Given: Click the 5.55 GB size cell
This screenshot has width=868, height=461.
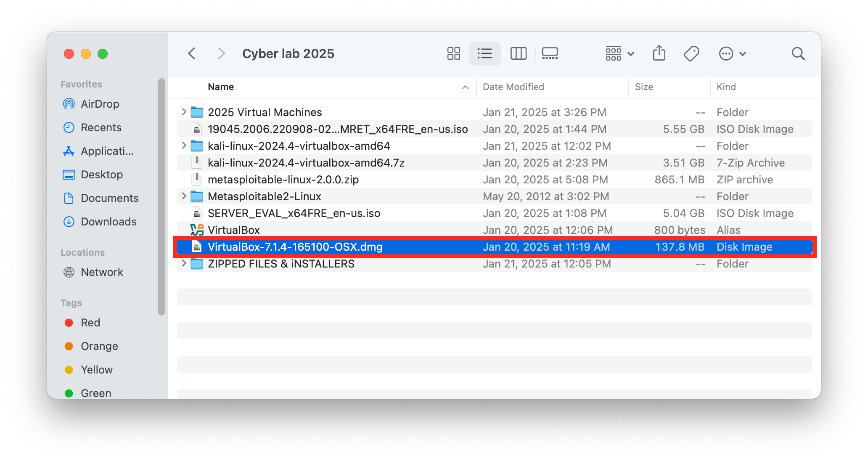Looking at the screenshot, I should tap(683, 129).
